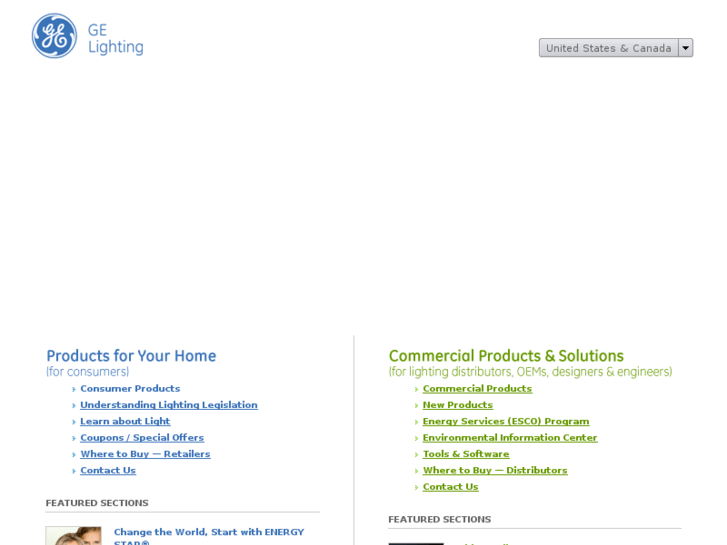727x545 pixels.
Task: Open Where to Buy — Retailers
Action: pos(145,454)
